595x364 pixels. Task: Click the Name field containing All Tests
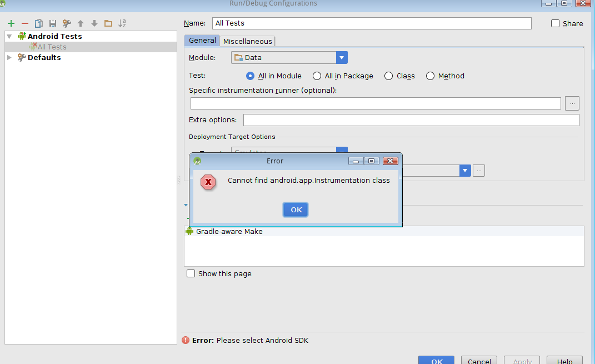pyautogui.click(x=372, y=23)
